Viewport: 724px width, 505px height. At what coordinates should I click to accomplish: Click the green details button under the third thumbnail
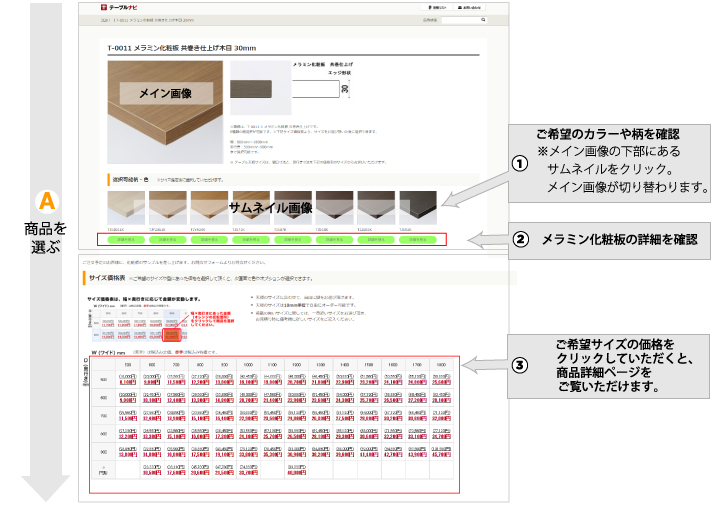209,240
